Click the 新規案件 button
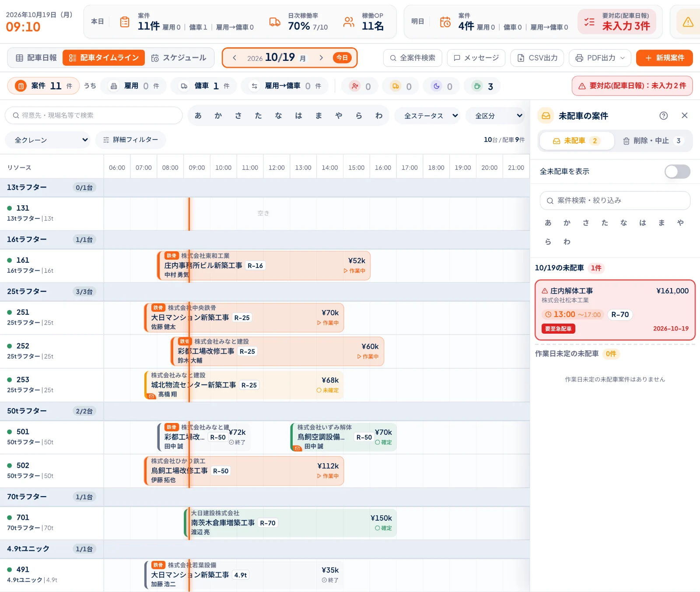The height and width of the screenshot is (592, 700). [664, 58]
